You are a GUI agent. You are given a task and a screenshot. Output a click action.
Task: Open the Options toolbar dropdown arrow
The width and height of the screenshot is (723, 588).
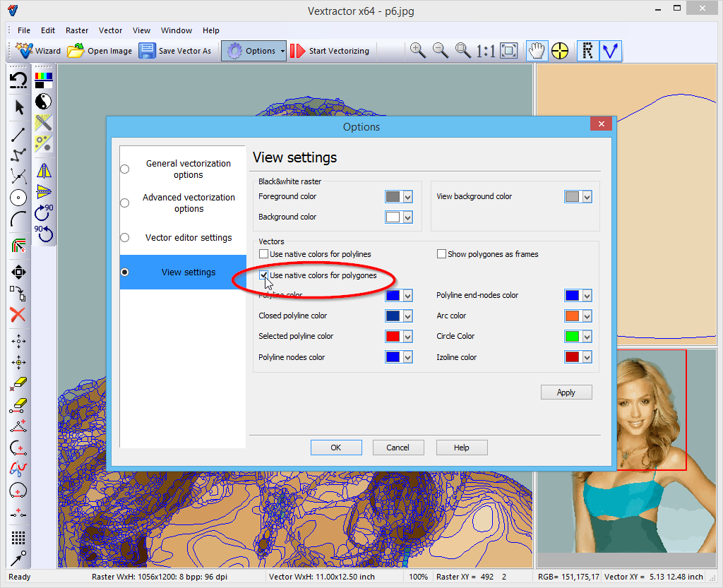(282, 51)
